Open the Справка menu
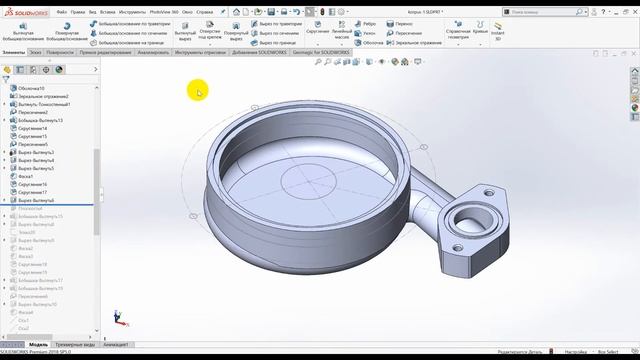The image size is (640, 360). (x=204, y=12)
